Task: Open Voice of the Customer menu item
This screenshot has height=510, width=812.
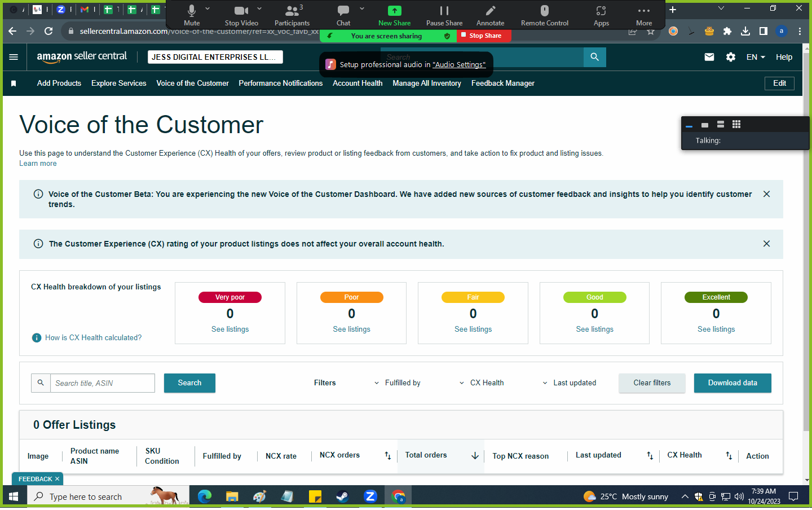Action: click(193, 83)
